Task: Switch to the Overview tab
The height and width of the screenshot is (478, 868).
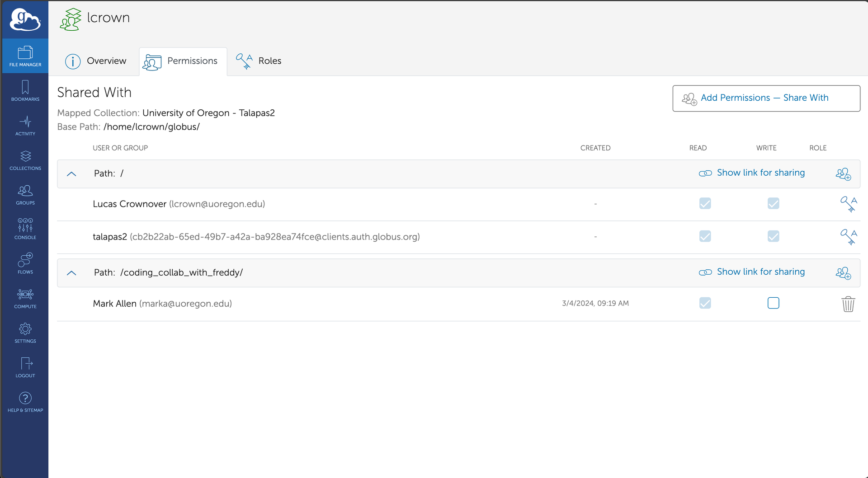Action: pos(95,61)
